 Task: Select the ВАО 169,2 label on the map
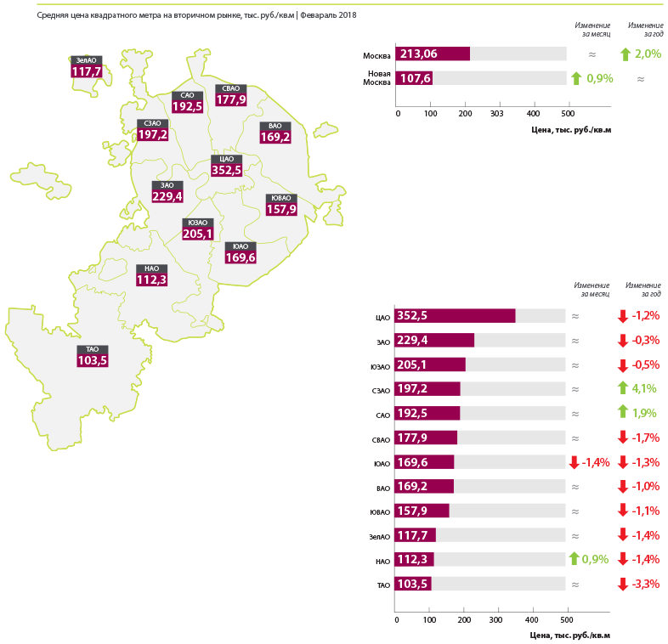pyautogui.click(x=275, y=133)
